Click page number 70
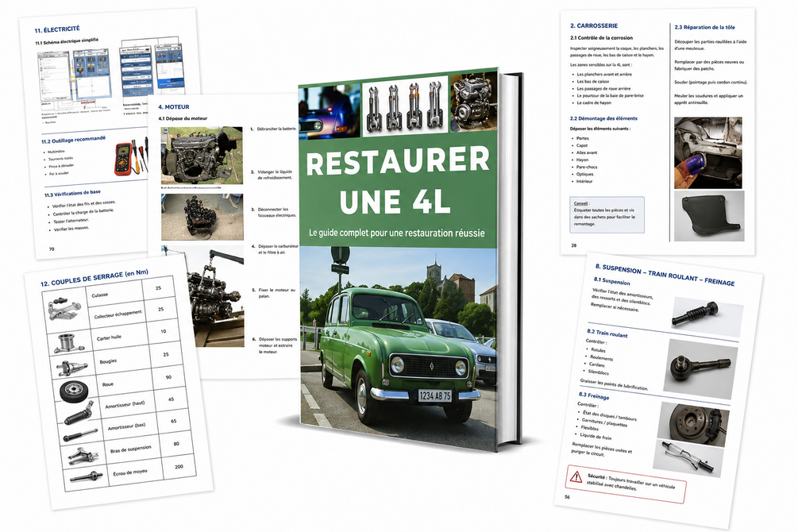Screen dimensions: 798x532 click(52, 249)
